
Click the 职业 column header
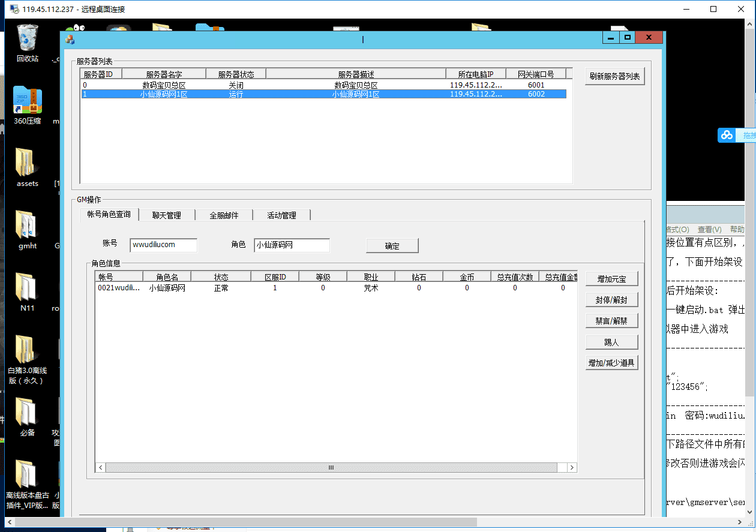[371, 277]
